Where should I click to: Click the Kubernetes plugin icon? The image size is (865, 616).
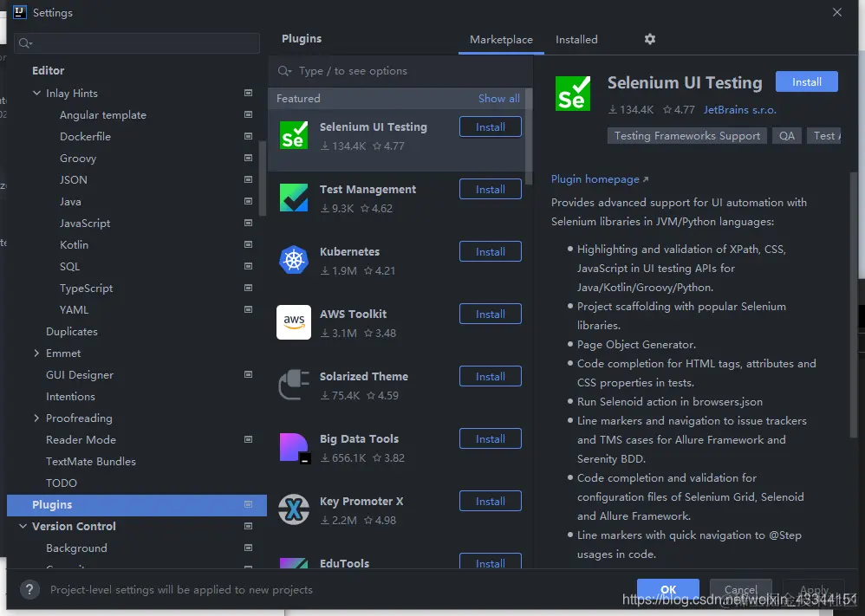click(294, 260)
